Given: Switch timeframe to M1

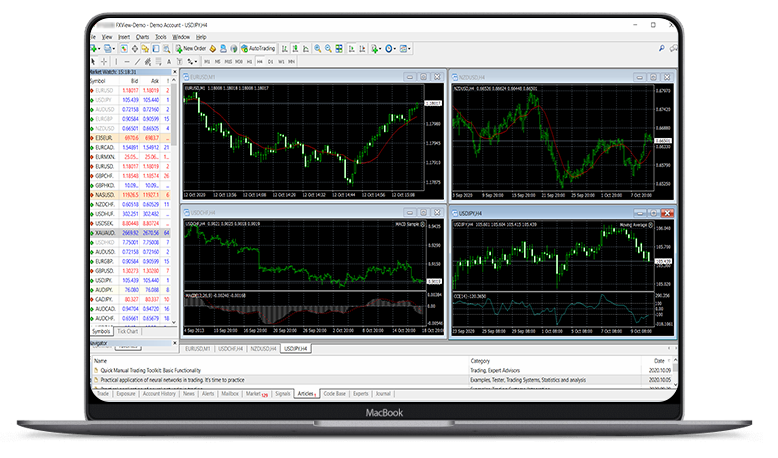Looking at the screenshot, I should (x=207, y=62).
